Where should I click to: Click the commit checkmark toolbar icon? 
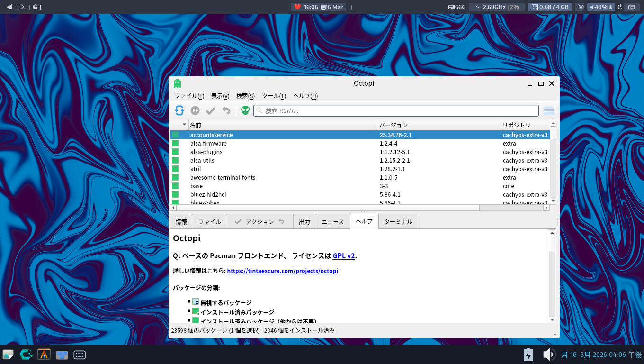point(211,110)
